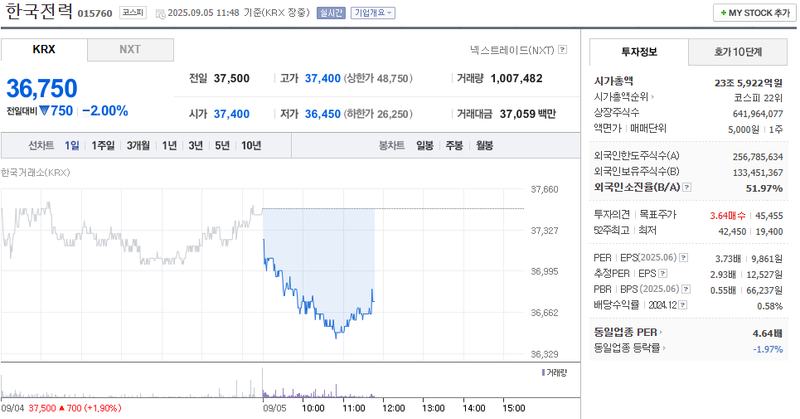This screenshot has width=800, height=419.
Task: Open the 투자정보 tab
Action: 639,52
